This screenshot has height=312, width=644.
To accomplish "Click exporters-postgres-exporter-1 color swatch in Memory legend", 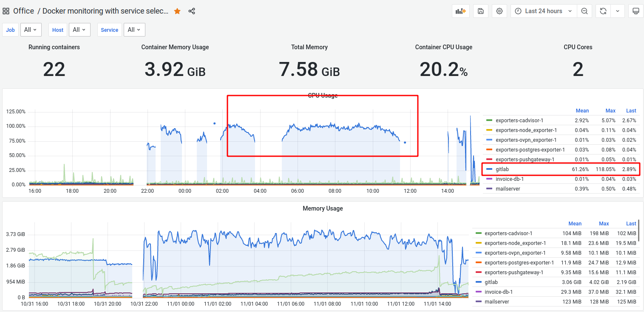I will 478,262.
